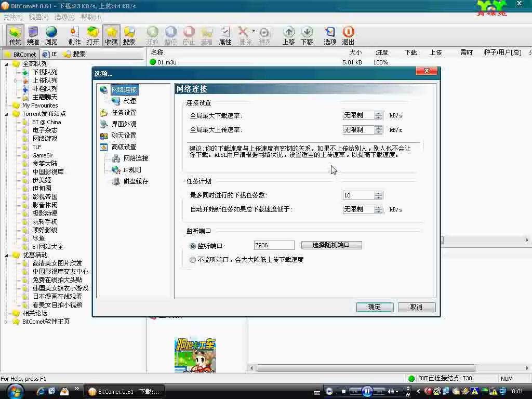
Task: Open 聊天设置 in the options tree
Action: [124, 136]
